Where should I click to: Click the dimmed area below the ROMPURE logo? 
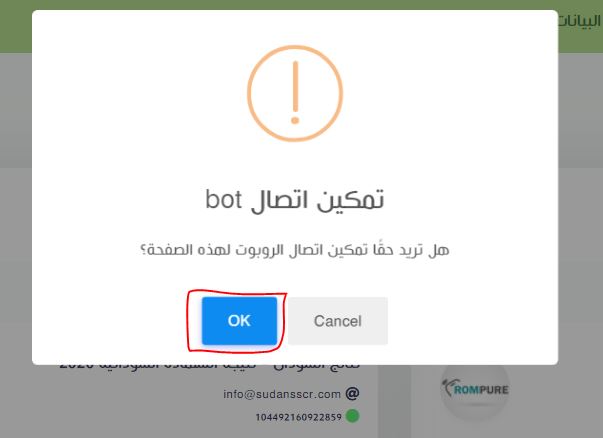[475, 428]
